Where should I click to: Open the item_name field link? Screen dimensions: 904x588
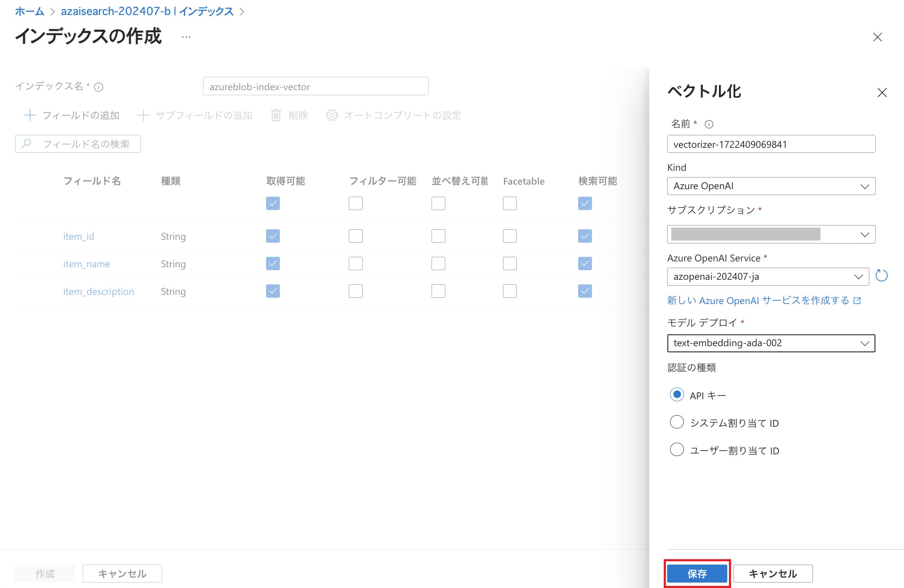(x=86, y=264)
